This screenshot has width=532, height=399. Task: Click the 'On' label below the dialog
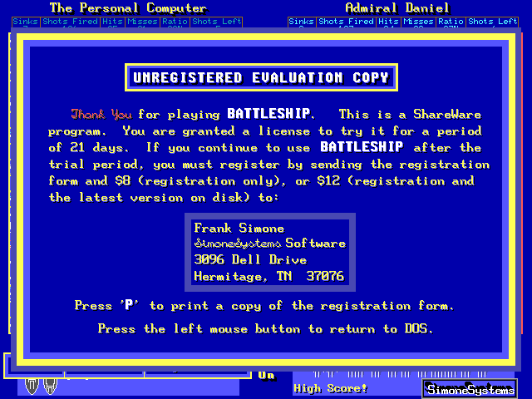point(266,376)
